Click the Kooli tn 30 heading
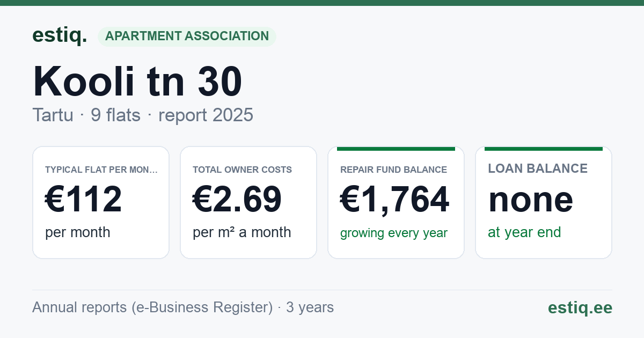Viewport: 644px width, 338px height. (x=137, y=81)
